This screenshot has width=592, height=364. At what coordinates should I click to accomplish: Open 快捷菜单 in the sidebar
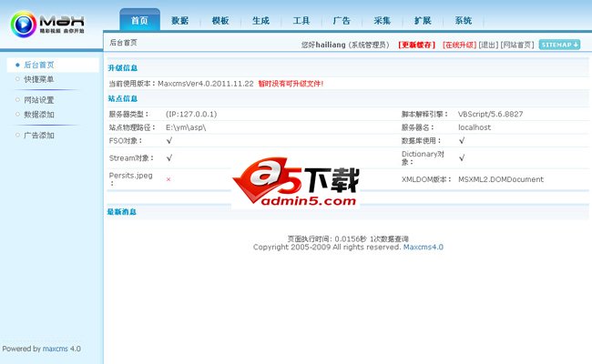coord(39,79)
